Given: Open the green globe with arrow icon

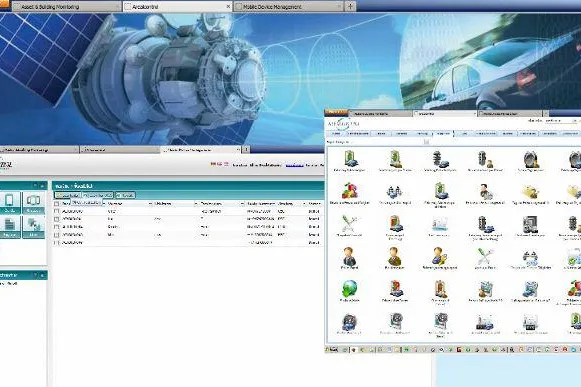Looking at the screenshot, I should tap(349, 288).
